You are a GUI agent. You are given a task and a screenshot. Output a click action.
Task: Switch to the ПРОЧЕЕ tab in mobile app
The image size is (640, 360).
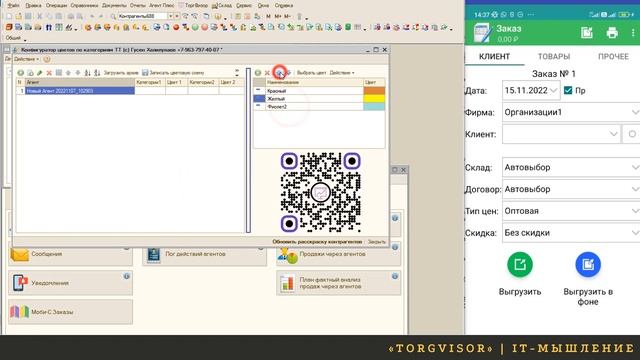pyautogui.click(x=613, y=56)
